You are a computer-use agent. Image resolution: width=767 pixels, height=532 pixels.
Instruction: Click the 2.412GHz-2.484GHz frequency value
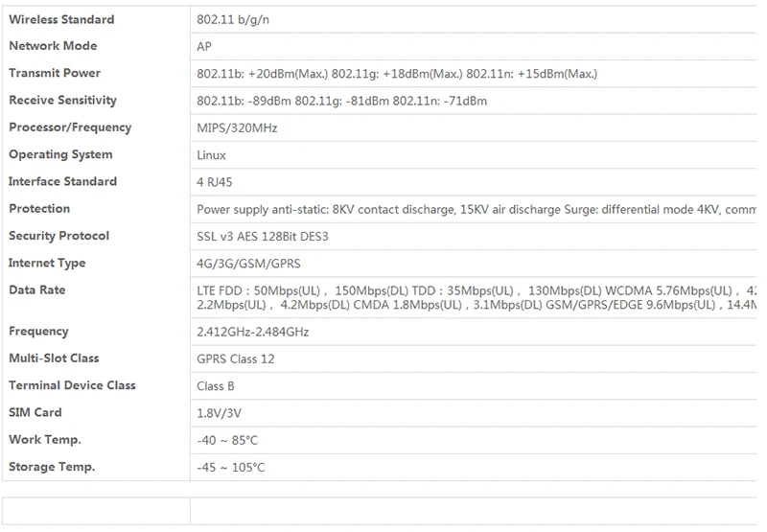point(252,332)
